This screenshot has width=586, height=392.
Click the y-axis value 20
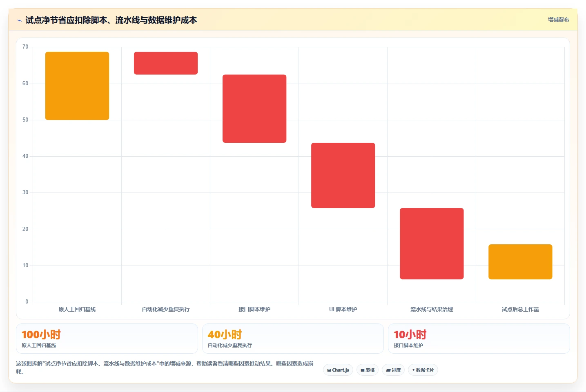coord(25,229)
